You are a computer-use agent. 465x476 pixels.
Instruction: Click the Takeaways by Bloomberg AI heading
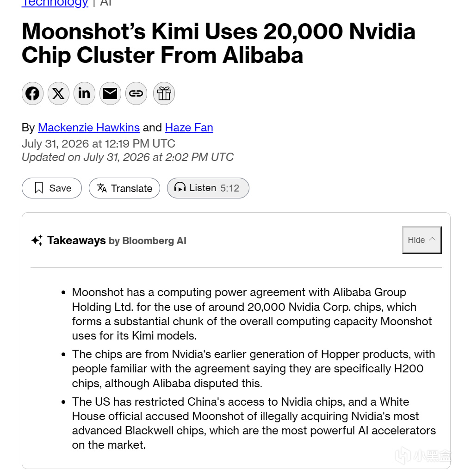117,241
